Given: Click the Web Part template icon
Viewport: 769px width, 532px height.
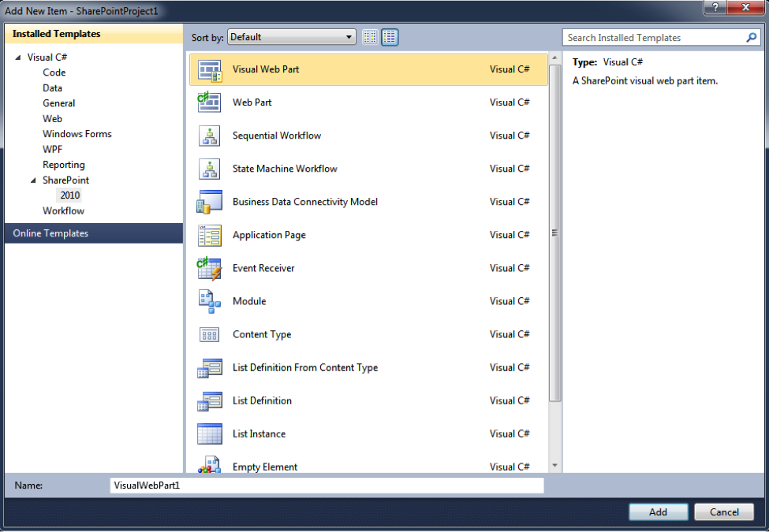Looking at the screenshot, I should [210, 102].
